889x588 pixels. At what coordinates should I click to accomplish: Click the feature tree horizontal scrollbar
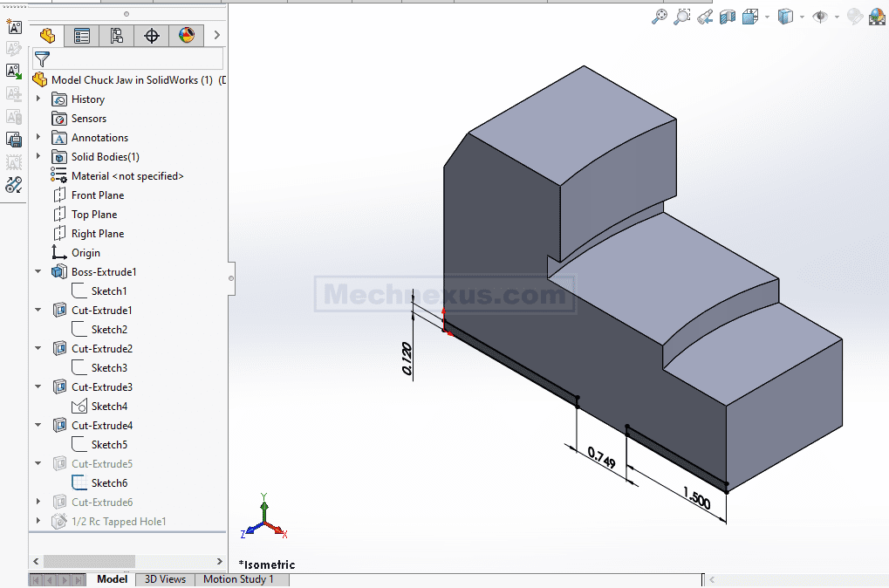[x=89, y=561]
